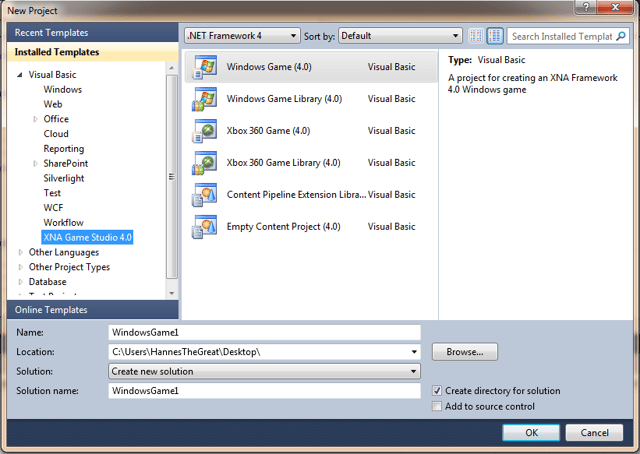640x454 pixels.
Task: Choose the Xbox 360 Game (4.0) icon
Action: (205, 131)
